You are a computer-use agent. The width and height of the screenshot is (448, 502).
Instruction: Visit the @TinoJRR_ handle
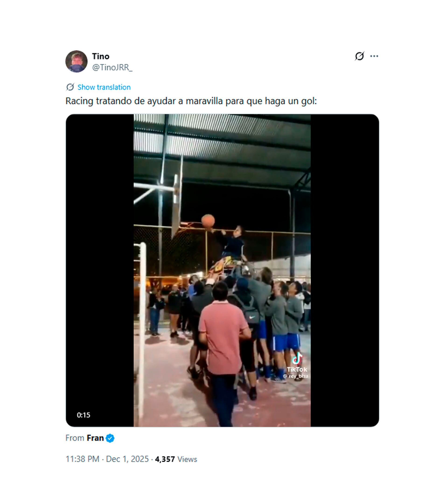tap(112, 67)
